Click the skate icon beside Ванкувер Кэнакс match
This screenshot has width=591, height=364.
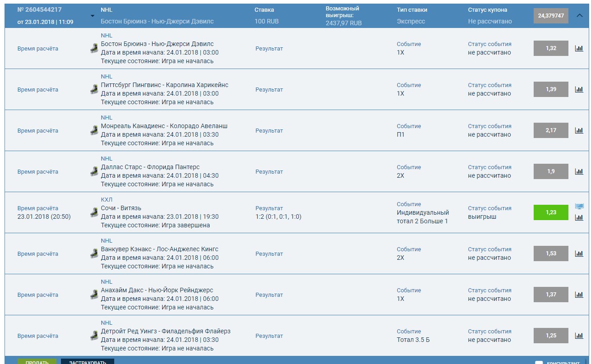tap(94, 253)
